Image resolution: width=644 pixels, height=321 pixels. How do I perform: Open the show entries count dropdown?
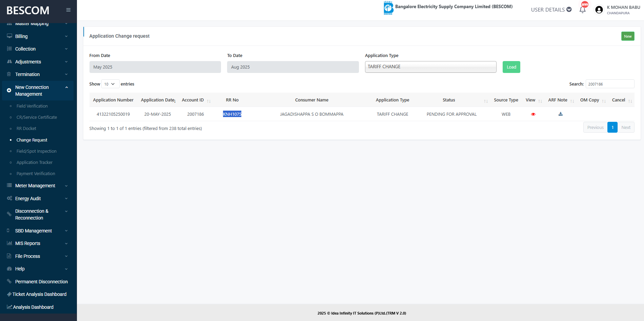(110, 84)
